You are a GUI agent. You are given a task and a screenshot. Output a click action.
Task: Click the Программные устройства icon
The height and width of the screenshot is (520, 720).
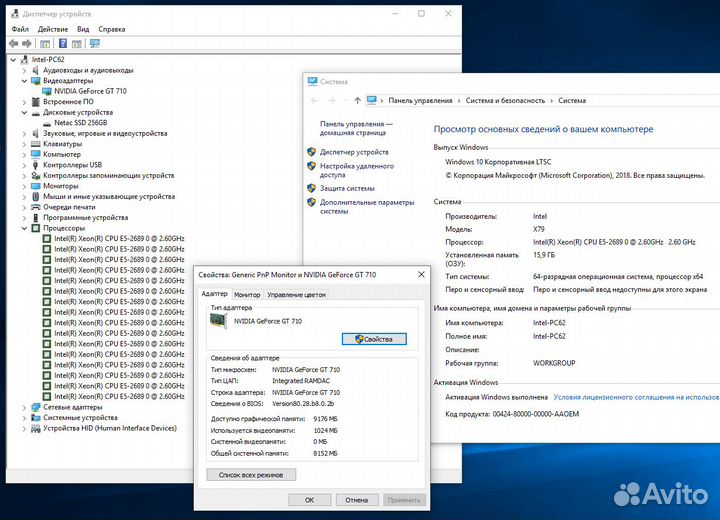click(x=36, y=218)
